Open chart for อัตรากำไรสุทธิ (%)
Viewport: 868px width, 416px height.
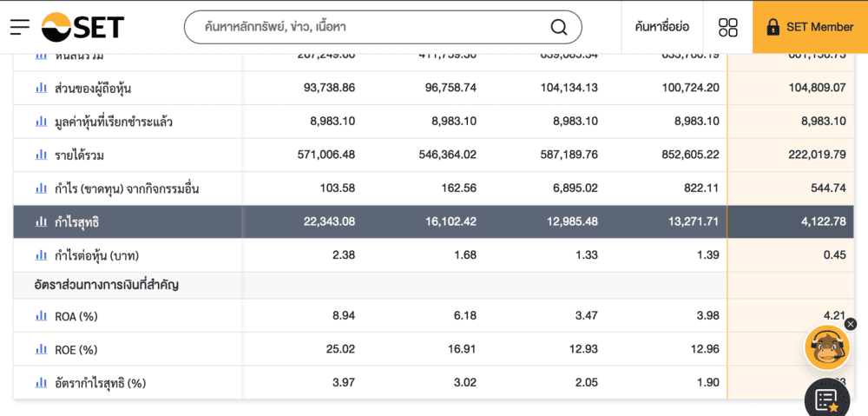[41, 382]
